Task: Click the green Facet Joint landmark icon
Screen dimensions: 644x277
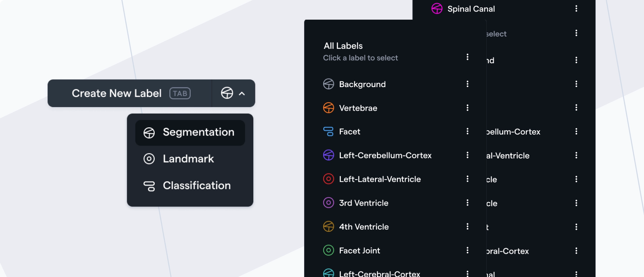Action: coord(328,250)
